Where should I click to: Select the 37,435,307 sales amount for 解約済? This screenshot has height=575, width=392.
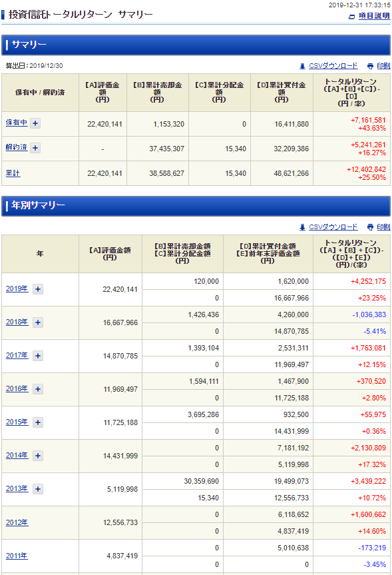(x=166, y=149)
